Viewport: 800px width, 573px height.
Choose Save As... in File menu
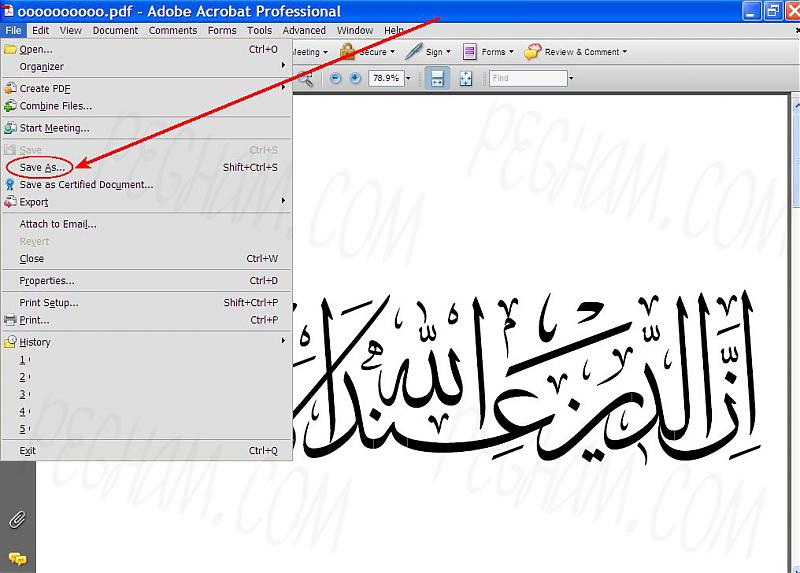pyautogui.click(x=146, y=167)
